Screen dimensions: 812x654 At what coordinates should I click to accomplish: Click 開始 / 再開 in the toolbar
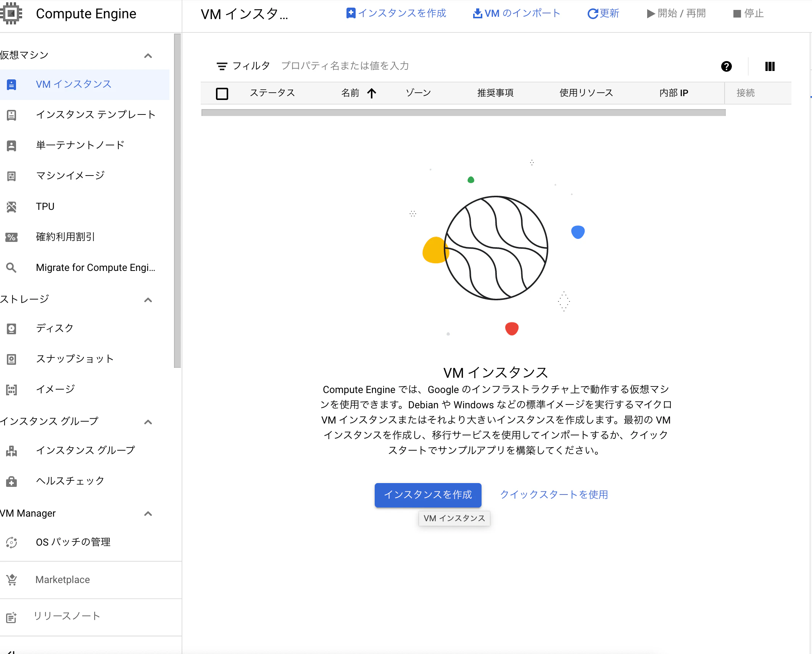pyautogui.click(x=676, y=14)
